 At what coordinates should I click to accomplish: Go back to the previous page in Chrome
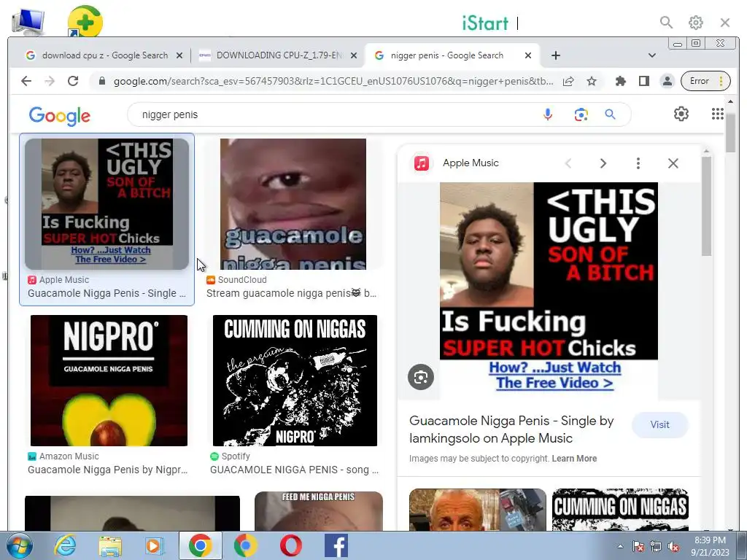(26, 81)
